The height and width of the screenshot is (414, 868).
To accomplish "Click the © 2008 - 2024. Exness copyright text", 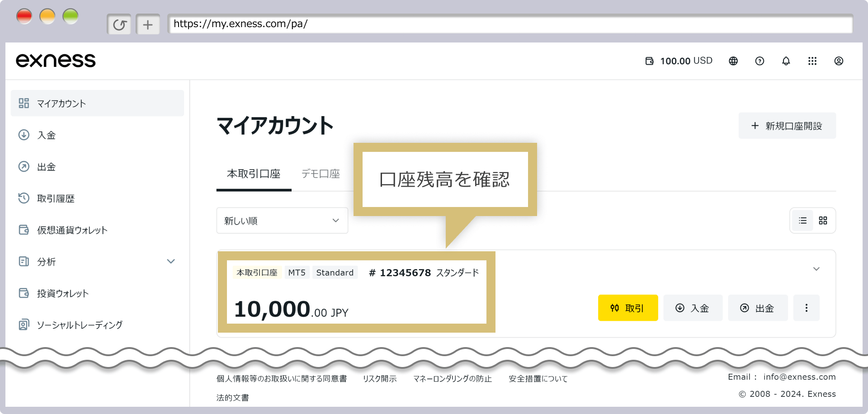I will 787,394.
